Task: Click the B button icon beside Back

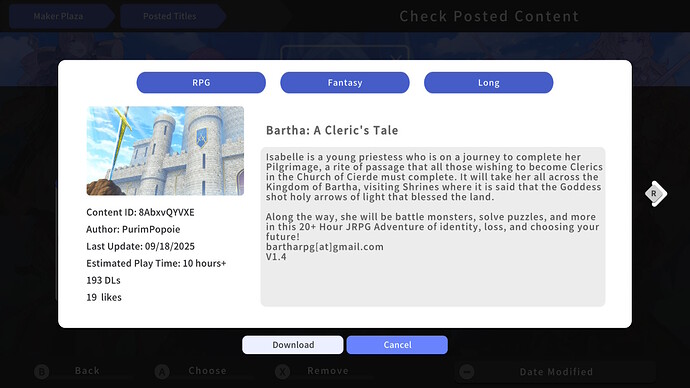Action: coord(41,372)
